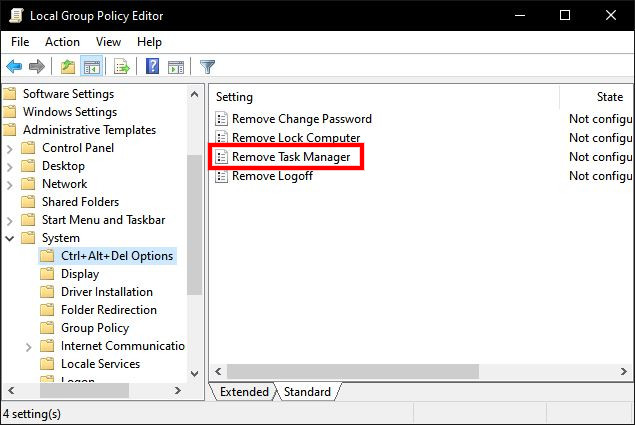Select Software Settings in the tree
This screenshot has height=425, width=635.
(x=68, y=94)
